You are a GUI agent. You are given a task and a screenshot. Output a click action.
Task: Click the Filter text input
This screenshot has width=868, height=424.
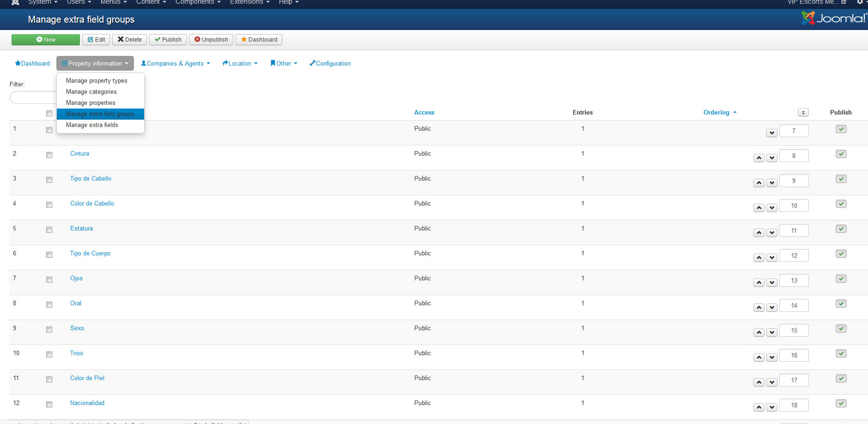point(33,97)
